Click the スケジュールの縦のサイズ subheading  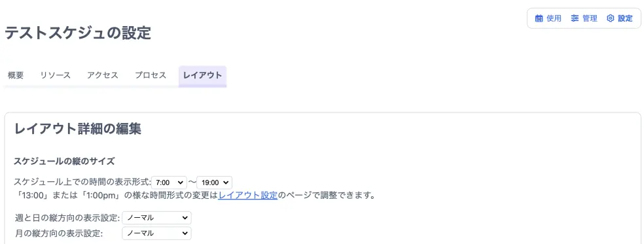tap(64, 161)
